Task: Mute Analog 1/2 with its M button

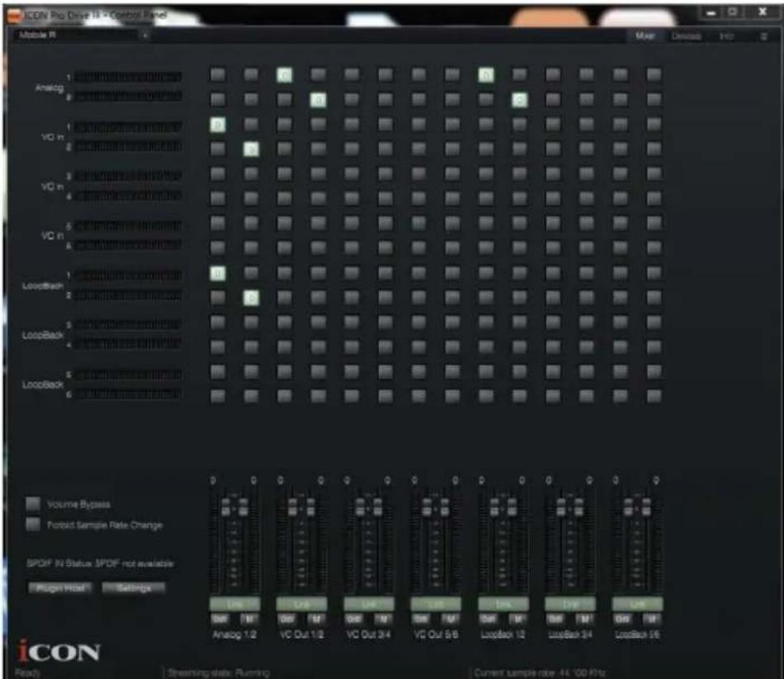Action: 249,619
